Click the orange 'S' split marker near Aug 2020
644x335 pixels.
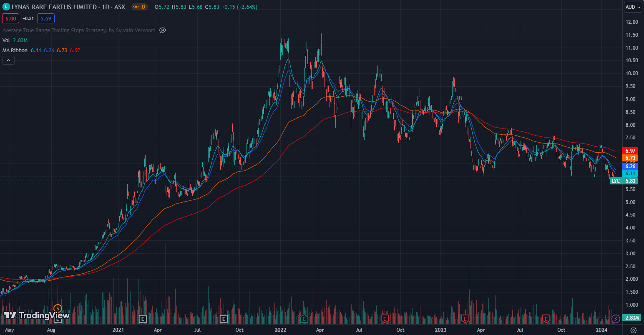click(x=58, y=309)
